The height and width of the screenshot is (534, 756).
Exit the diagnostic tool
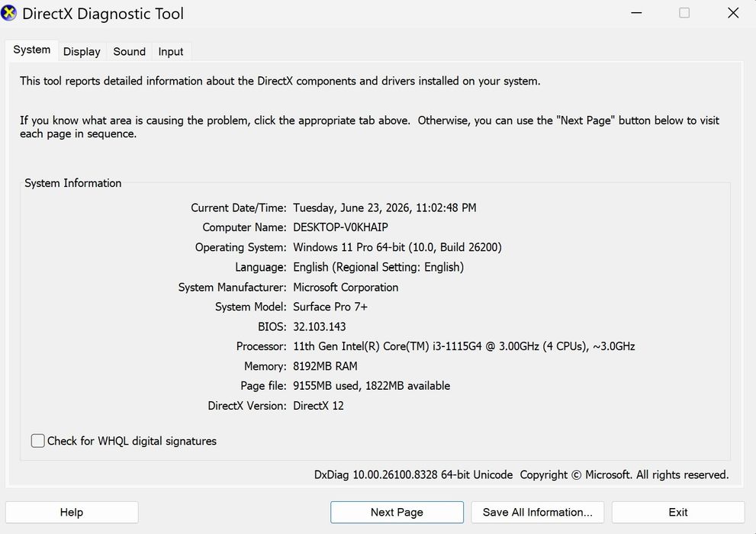[678, 513]
